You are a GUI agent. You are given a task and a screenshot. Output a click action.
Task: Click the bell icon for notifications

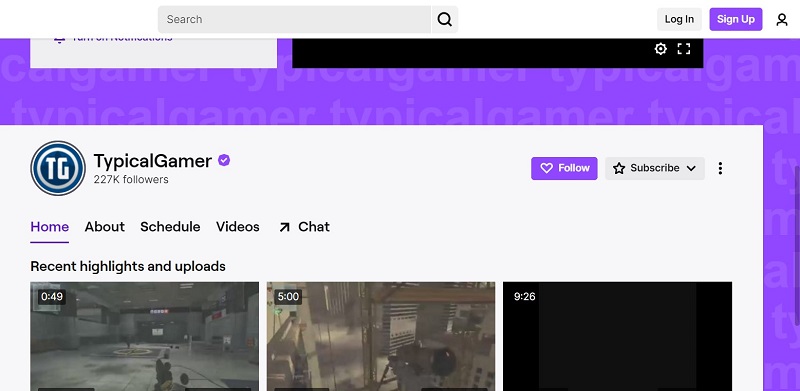59,39
